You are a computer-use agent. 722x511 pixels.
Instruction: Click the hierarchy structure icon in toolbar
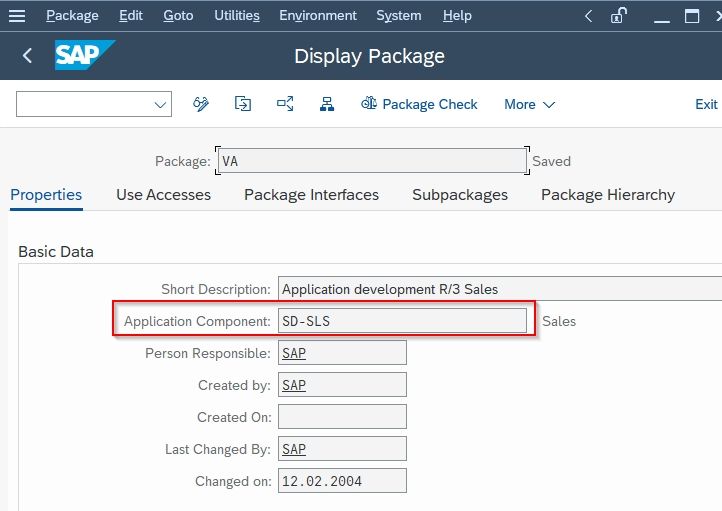(327, 104)
